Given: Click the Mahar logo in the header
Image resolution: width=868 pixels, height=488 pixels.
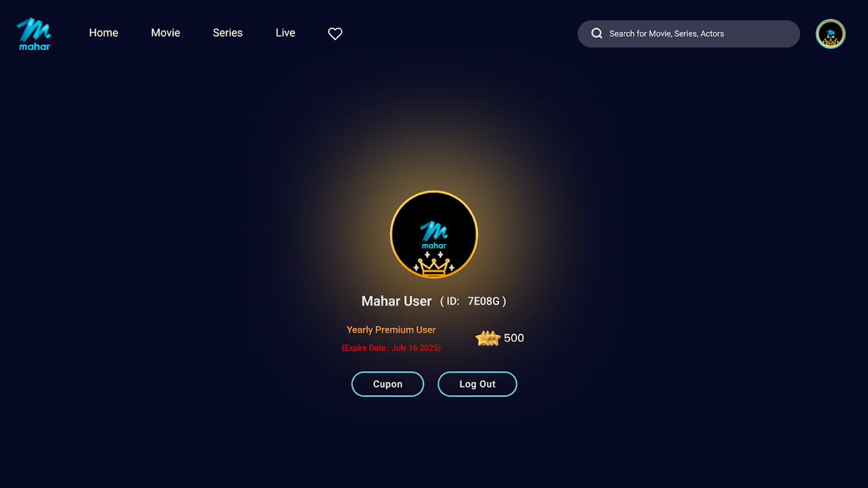Looking at the screenshot, I should point(34,34).
